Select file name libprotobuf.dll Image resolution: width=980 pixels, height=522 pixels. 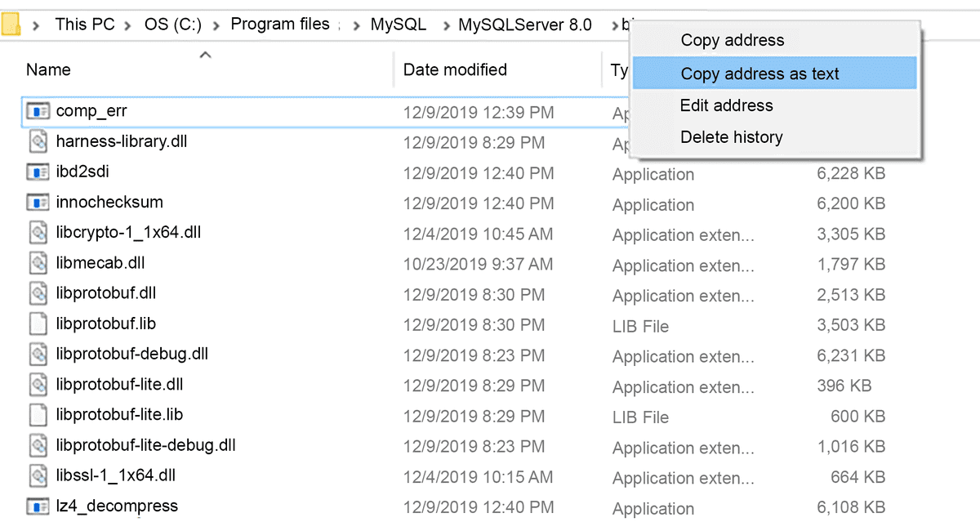tap(106, 292)
